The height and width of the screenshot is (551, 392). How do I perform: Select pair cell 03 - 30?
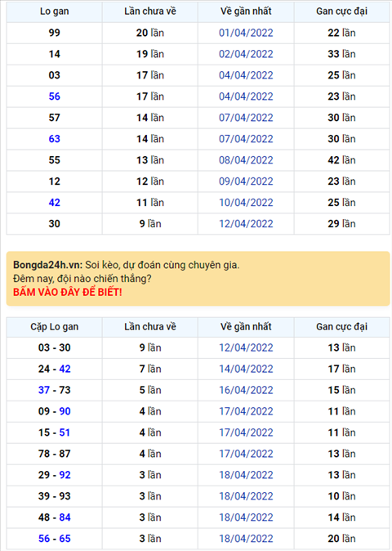point(55,348)
